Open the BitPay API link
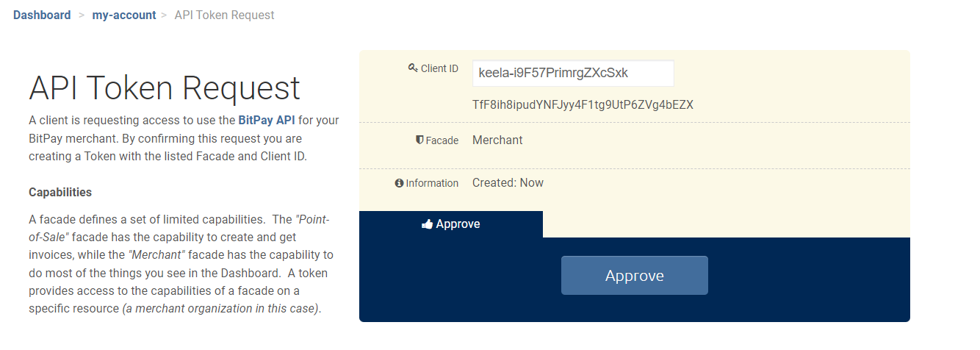 point(267,120)
